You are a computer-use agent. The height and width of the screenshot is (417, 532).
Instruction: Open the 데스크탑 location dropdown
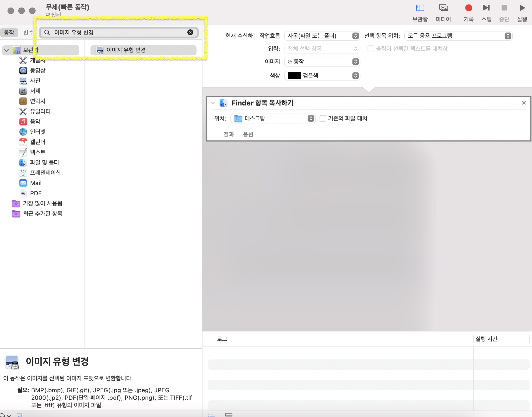[x=272, y=118]
